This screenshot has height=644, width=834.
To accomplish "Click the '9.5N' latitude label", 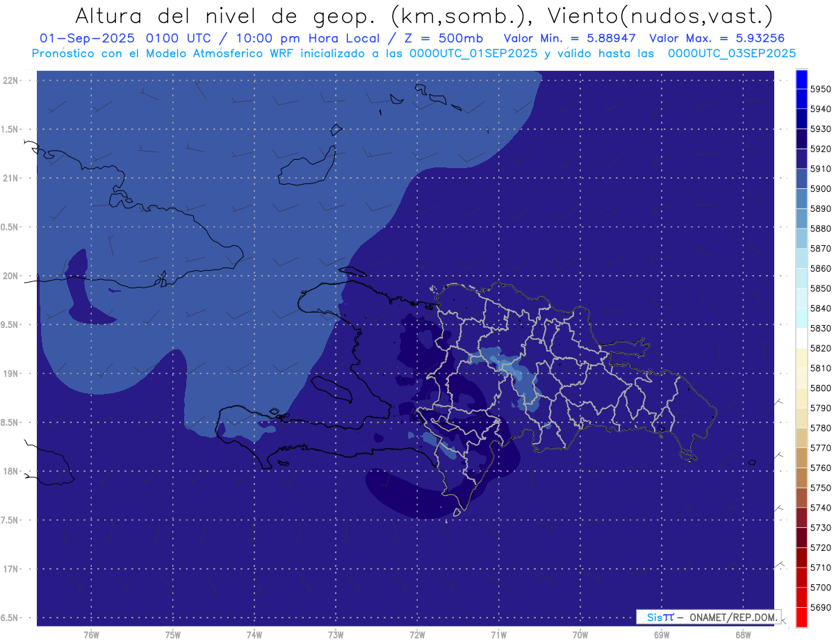I will click(10, 325).
